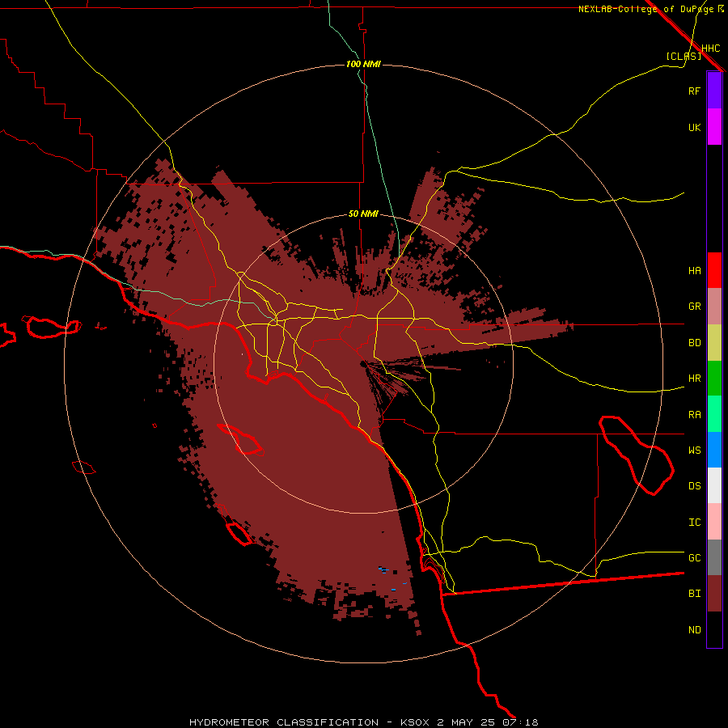Click the GR legend label
728x728 pixels.
coord(694,307)
